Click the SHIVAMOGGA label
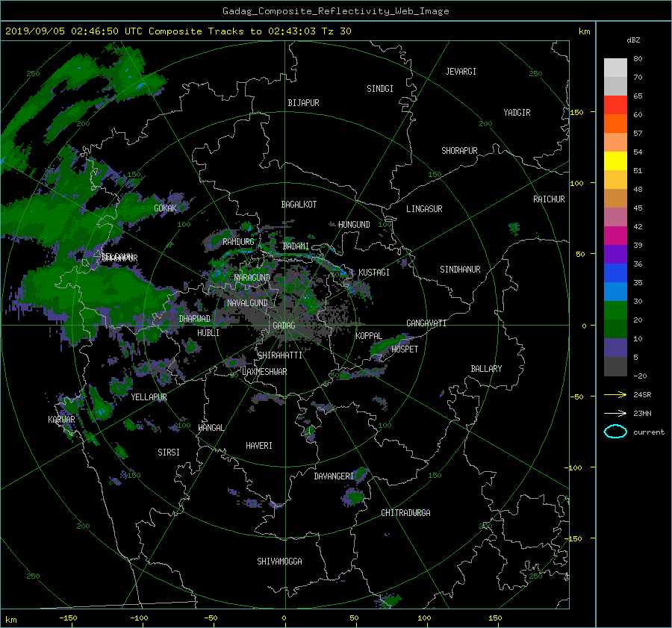This screenshot has width=672, height=628. (x=279, y=562)
